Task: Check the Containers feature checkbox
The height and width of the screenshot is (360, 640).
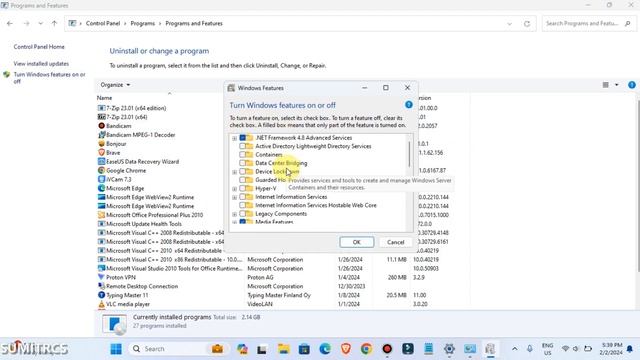Action: (x=242, y=155)
